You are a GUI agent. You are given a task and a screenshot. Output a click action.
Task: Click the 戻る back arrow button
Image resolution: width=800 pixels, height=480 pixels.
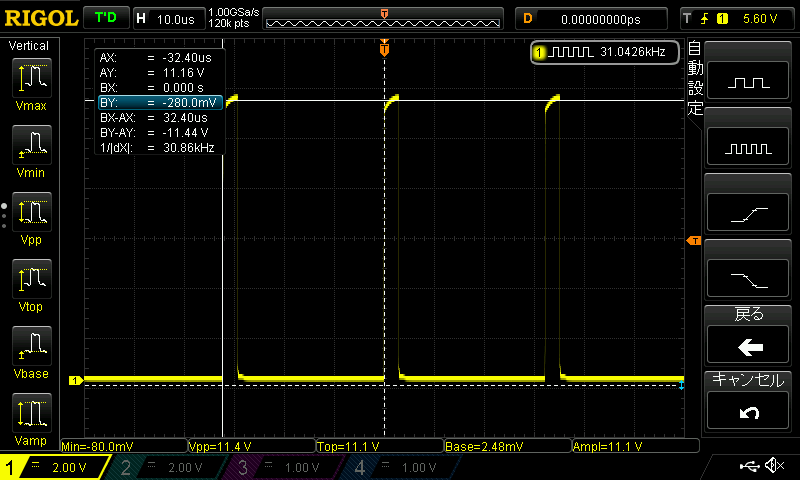pyautogui.click(x=748, y=344)
